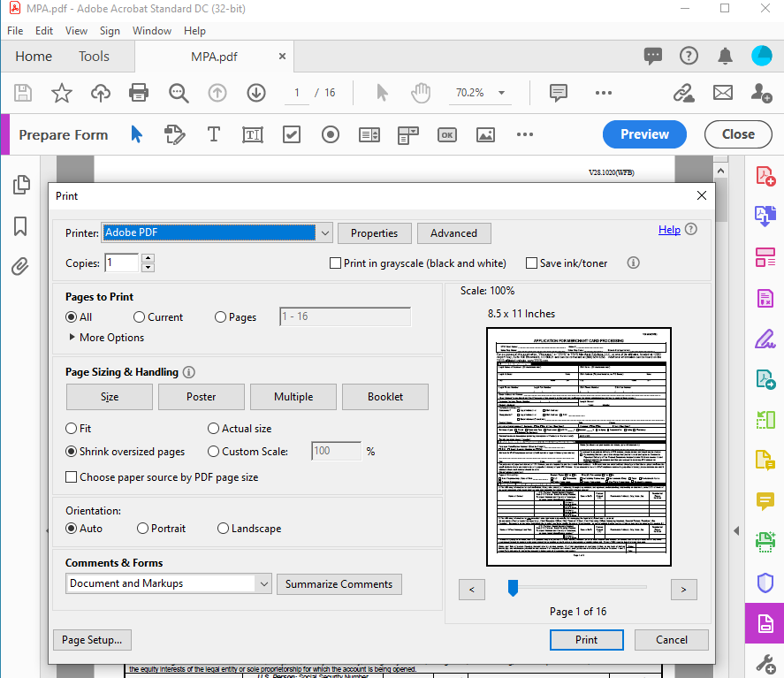The height and width of the screenshot is (678, 784).
Task: Select the Actual size option
Action: point(214,429)
